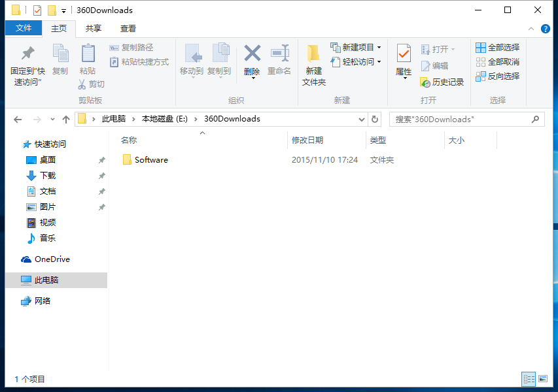Open 下载 in the navigation pane
558x392 pixels.
(41, 176)
